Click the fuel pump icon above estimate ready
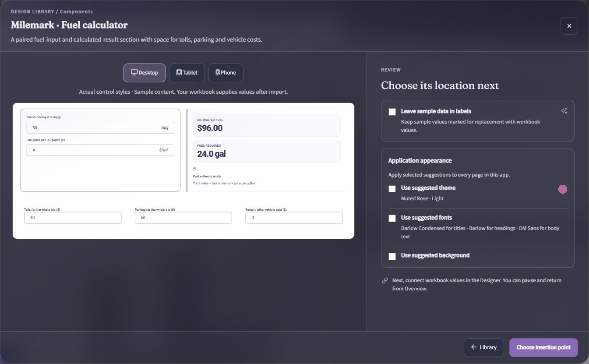This screenshot has width=589, height=364. [x=195, y=169]
